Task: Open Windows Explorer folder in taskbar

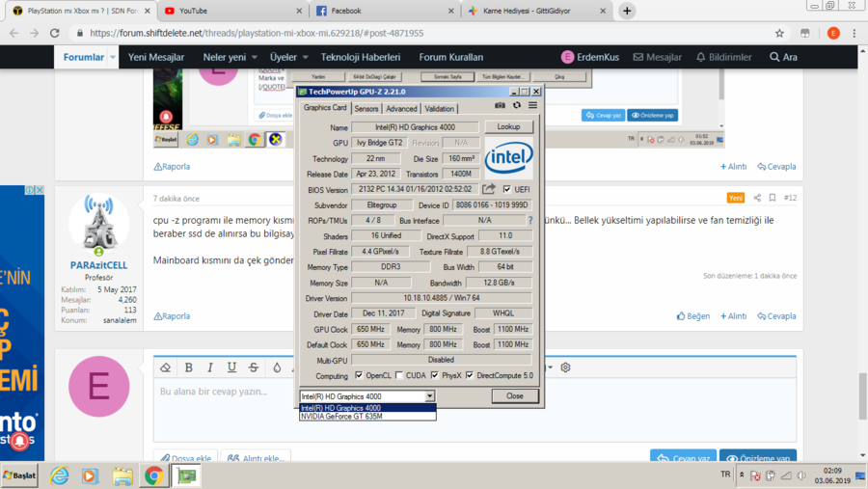Action: [x=122, y=475]
